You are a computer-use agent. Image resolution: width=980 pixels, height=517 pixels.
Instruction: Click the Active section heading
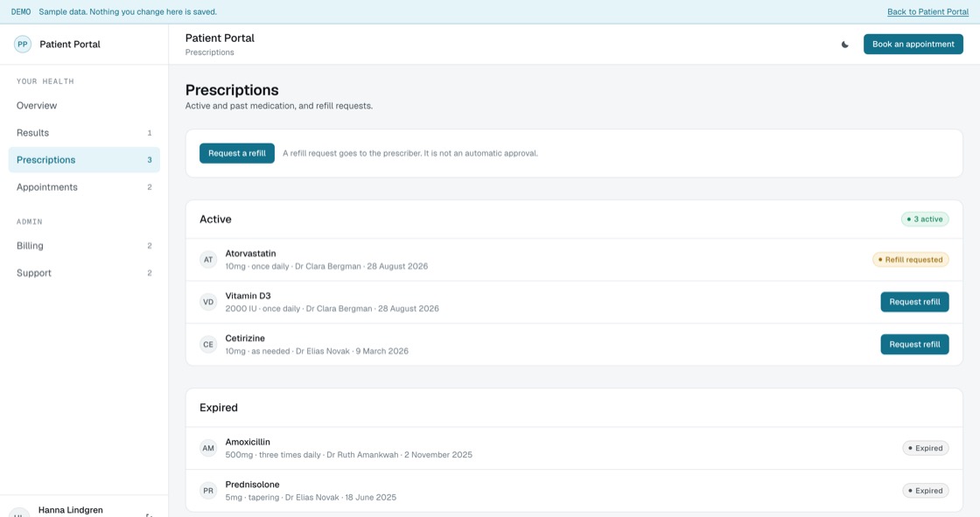tap(215, 220)
